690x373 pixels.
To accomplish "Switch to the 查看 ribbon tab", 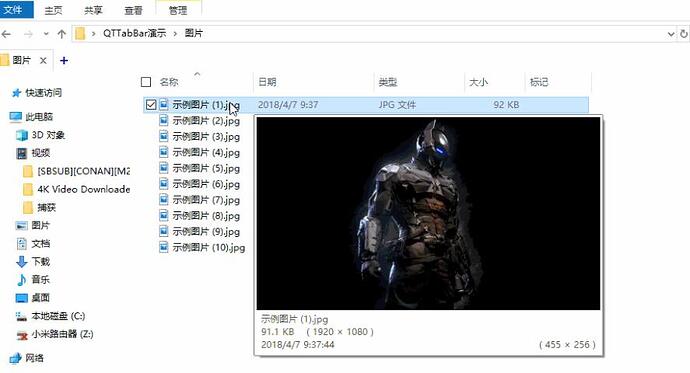I will (x=133, y=10).
